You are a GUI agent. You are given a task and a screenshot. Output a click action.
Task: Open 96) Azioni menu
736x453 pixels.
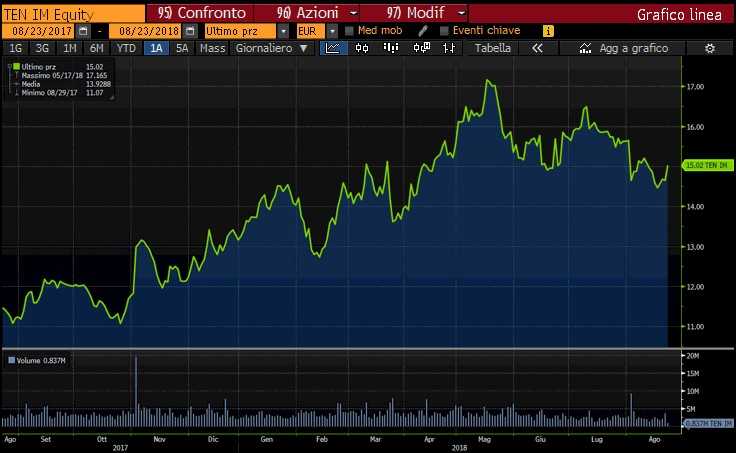point(308,13)
